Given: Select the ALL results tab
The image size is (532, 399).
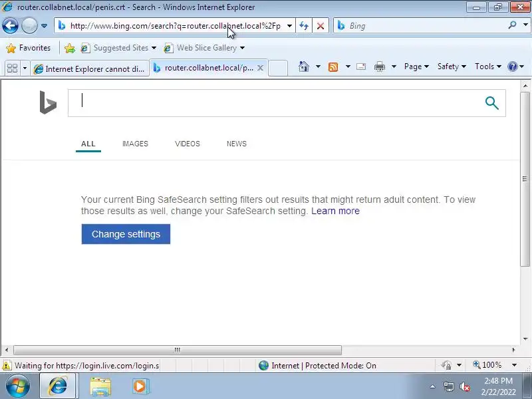Looking at the screenshot, I should [88, 144].
